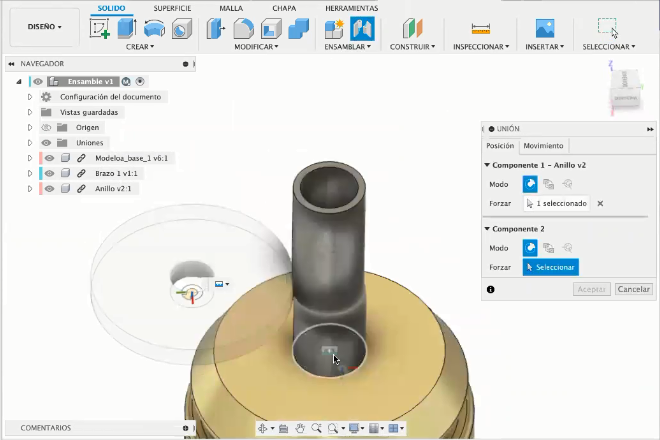The width and height of the screenshot is (660, 440).
Task: Click the Aceptar button
Action: point(591,289)
